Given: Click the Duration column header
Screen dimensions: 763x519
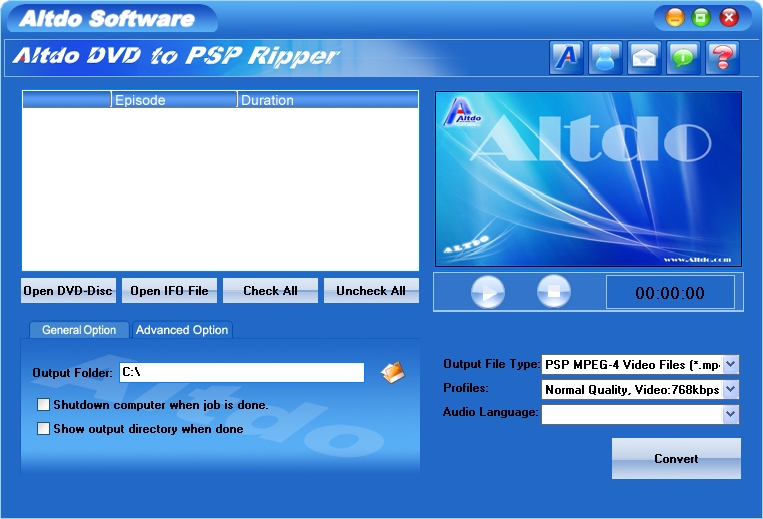Looking at the screenshot, I should [x=328, y=100].
